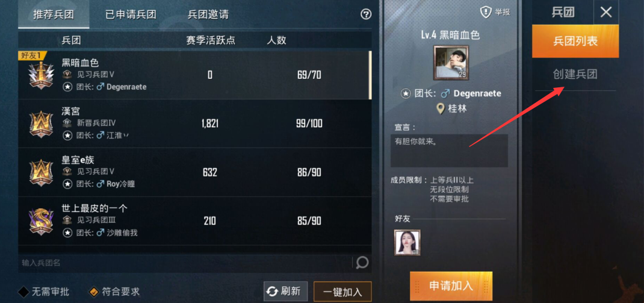The width and height of the screenshot is (644, 303).
Task: Open the 兵团邀请 tab
Action: pos(208,15)
